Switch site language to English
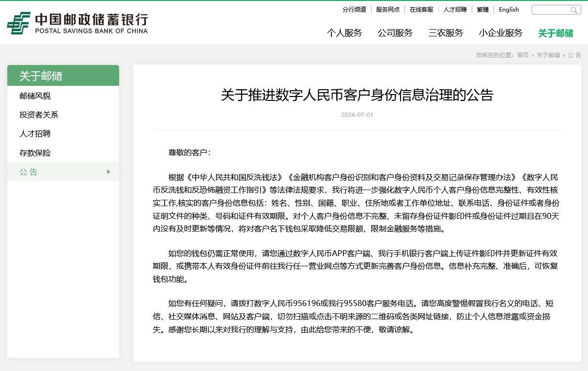 pos(509,10)
